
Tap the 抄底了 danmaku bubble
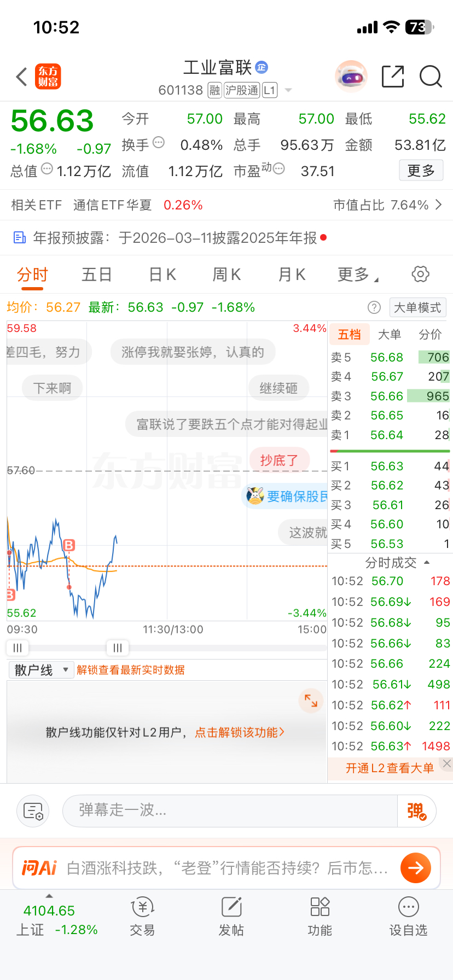pyautogui.click(x=280, y=460)
